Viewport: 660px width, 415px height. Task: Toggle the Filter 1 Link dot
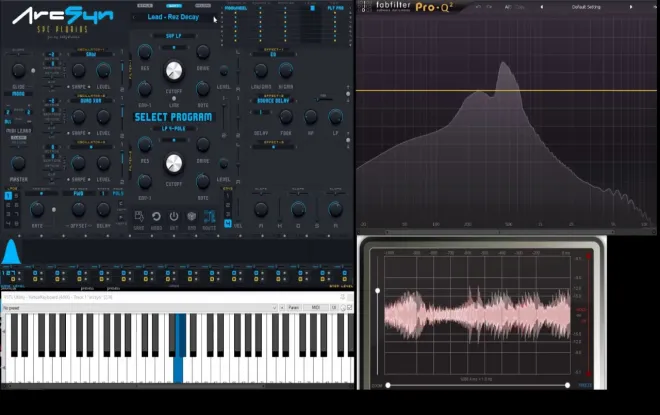pyautogui.click(x=174, y=98)
